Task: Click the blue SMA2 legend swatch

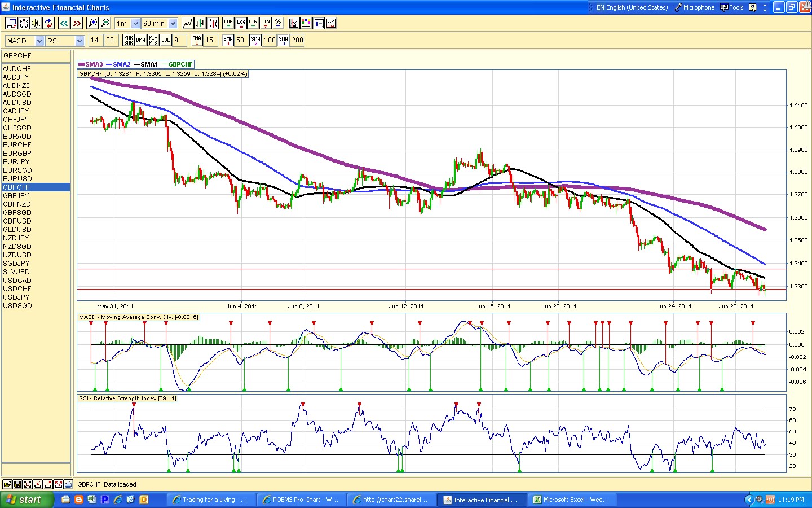Action: click(x=109, y=64)
